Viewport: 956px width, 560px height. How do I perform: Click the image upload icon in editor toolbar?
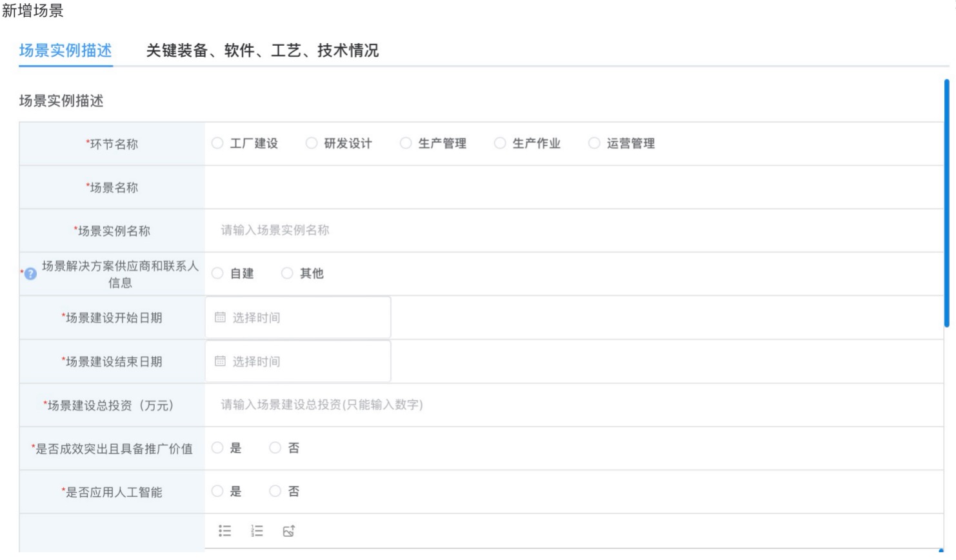289,531
